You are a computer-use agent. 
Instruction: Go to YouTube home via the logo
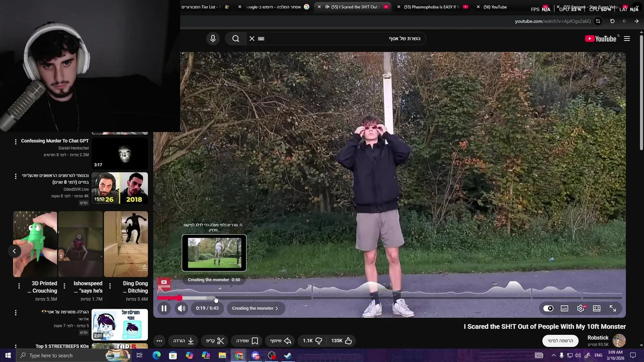[x=600, y=39]
